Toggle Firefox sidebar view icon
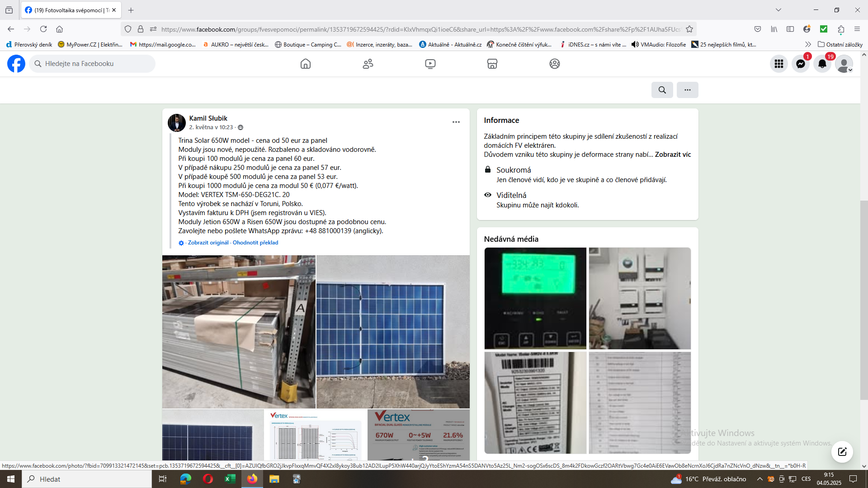This screenshot has height=488, width=868. pyautogui.click(x=790, y=29)
